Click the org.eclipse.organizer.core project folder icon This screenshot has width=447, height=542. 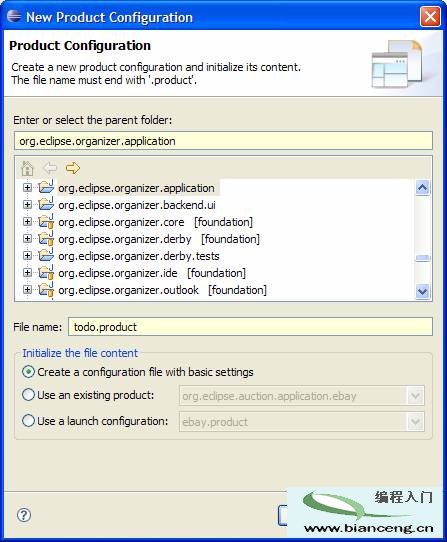coord(46,222)
